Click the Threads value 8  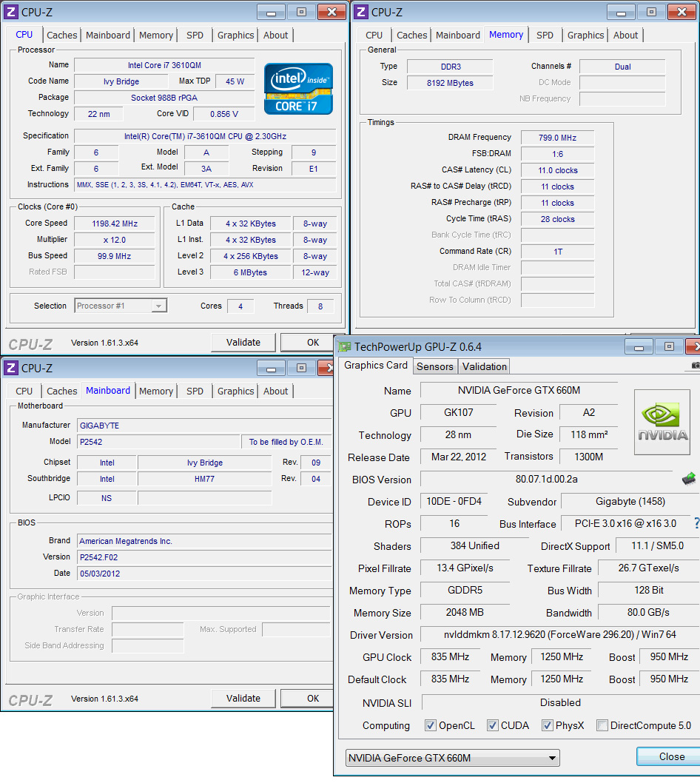pos(320,306)
